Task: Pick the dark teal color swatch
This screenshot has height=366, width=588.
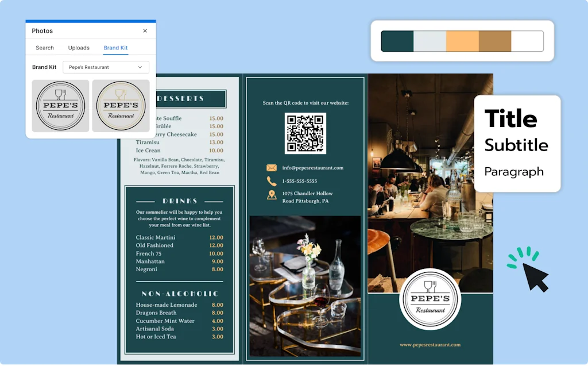Action: 397,41
